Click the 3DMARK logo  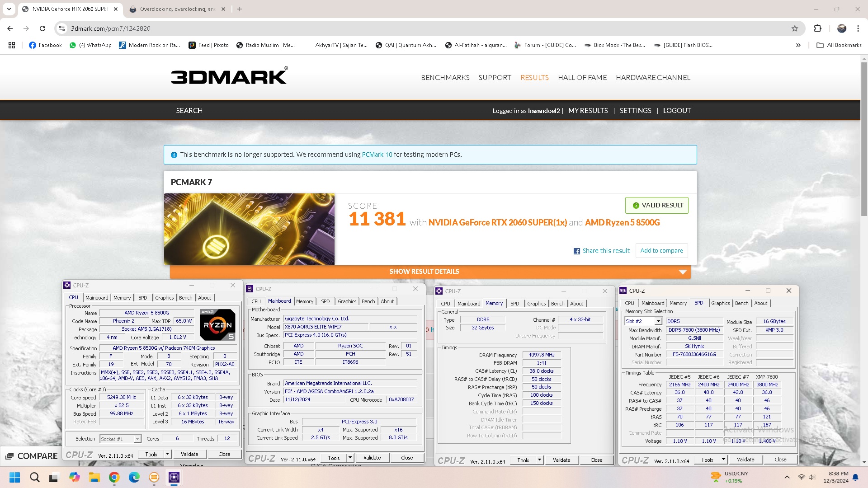pyautogui.click(x=229, y=76)
